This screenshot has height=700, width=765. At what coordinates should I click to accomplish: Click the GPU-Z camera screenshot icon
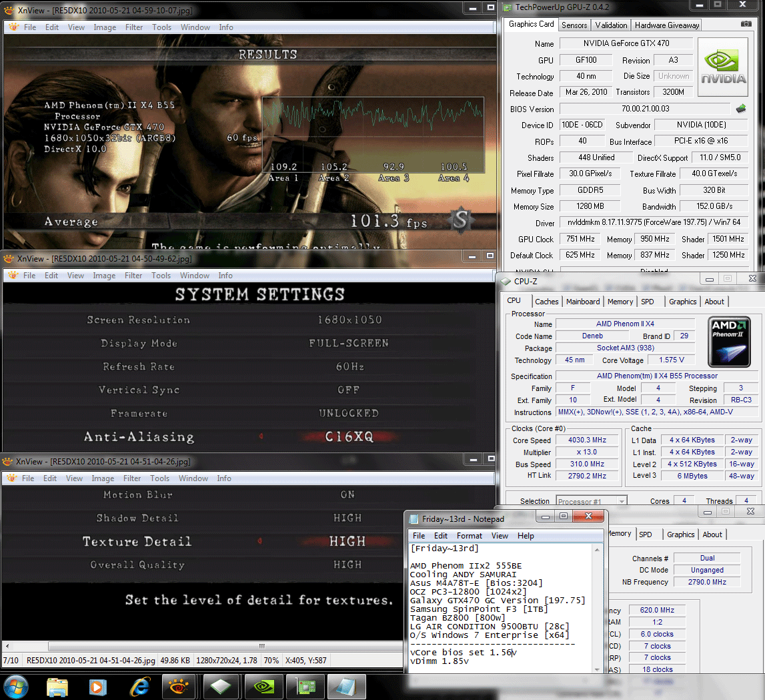point(746,24)
